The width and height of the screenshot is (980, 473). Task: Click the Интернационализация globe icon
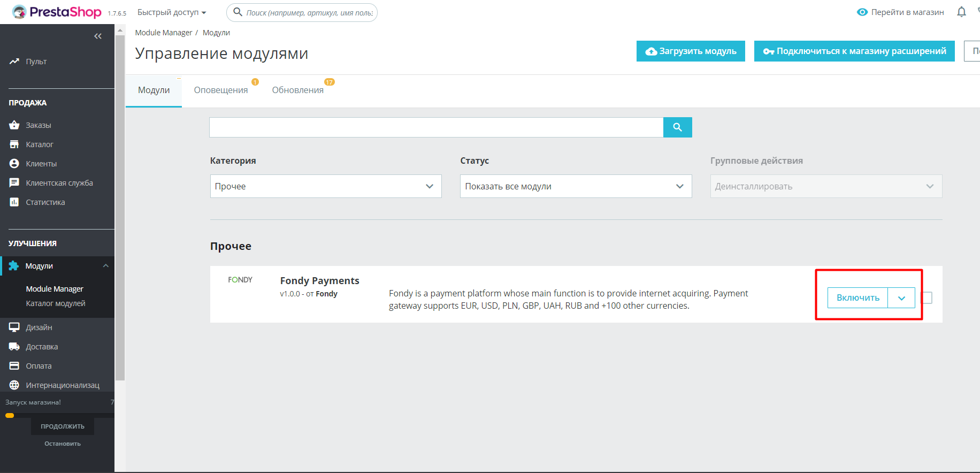14,385
